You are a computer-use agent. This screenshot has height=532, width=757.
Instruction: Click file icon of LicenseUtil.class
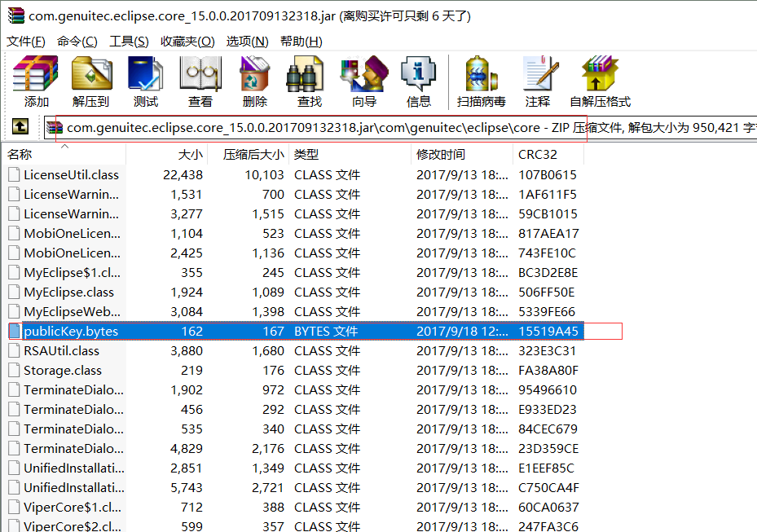coord(15,175)
